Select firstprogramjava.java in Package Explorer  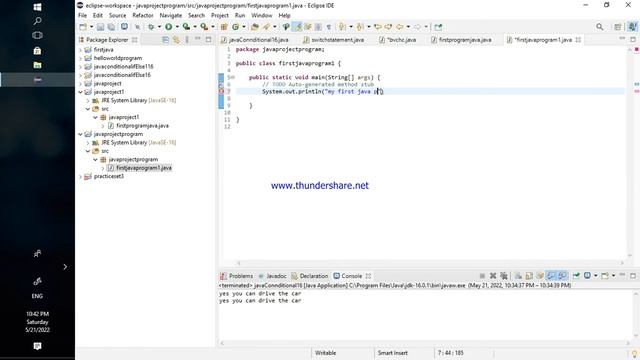pos(142,126)
